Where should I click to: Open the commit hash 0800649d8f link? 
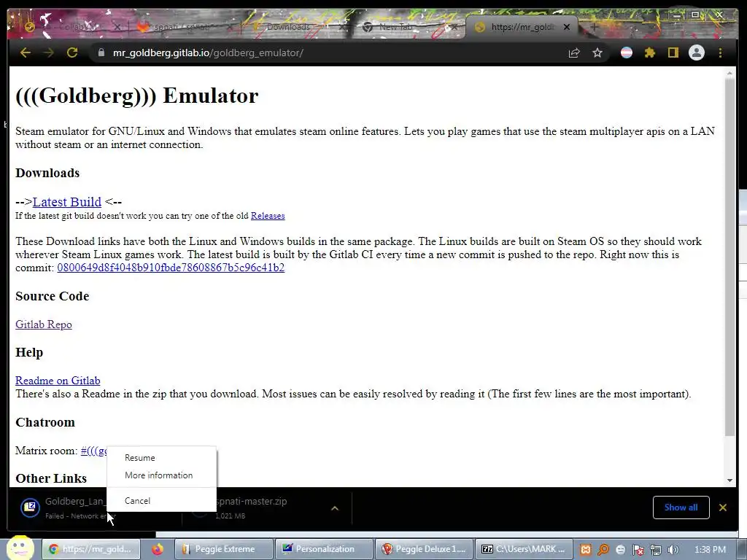pos(171,268)
